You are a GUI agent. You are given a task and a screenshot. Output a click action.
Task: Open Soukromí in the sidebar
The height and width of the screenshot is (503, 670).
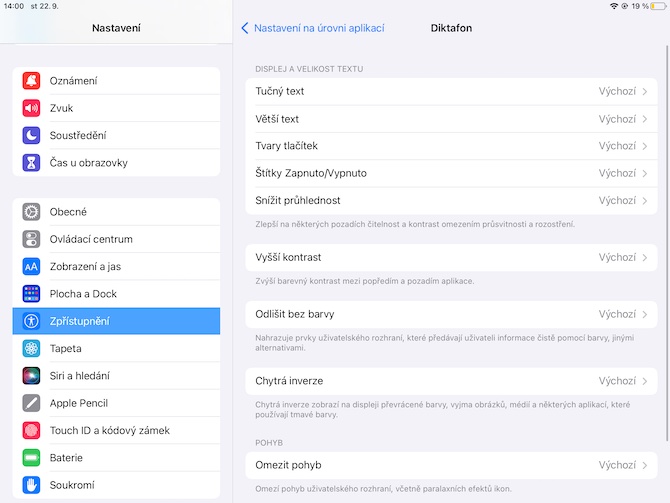tap(116, 485)
